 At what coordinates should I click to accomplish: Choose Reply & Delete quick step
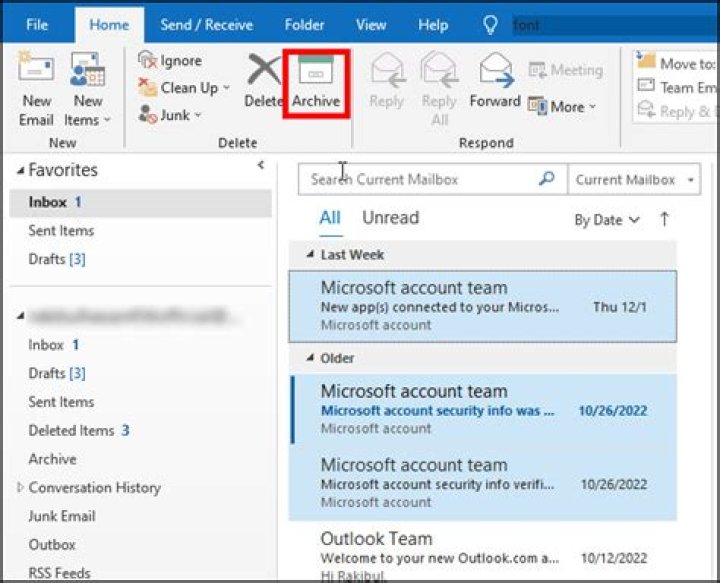(676, 111)
